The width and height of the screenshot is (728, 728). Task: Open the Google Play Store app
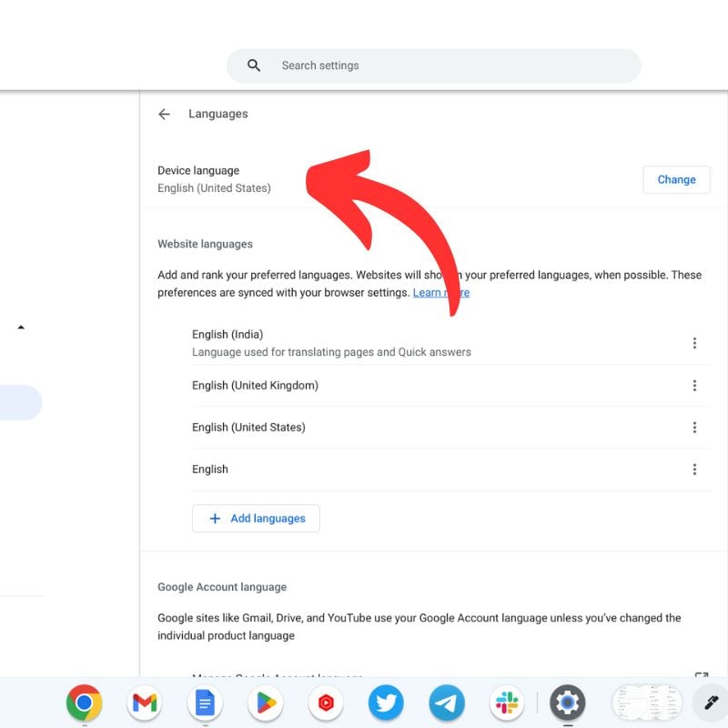pyautogui.click(x=265, y=703)
